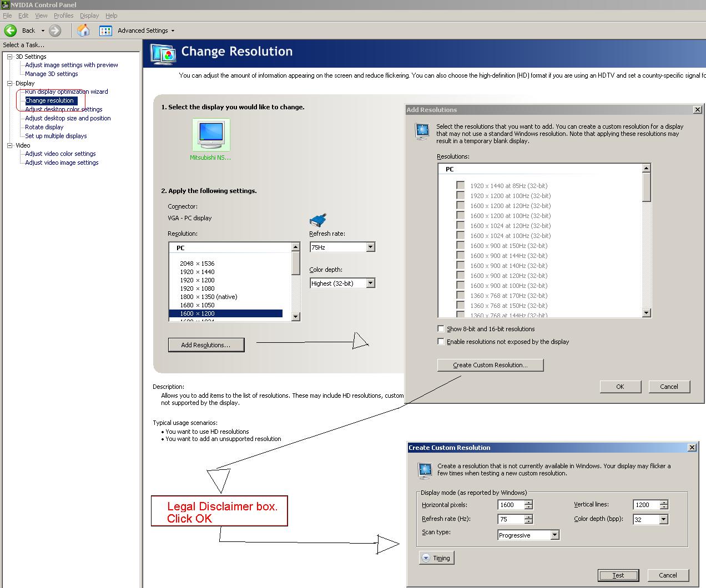The width and height of the screenshot is (706, 588).
Task: Enable resolutions not exposed by the display
Action: 441,342
